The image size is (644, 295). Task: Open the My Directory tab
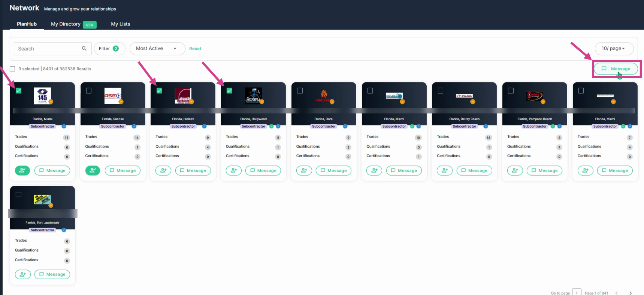point(66,24)
